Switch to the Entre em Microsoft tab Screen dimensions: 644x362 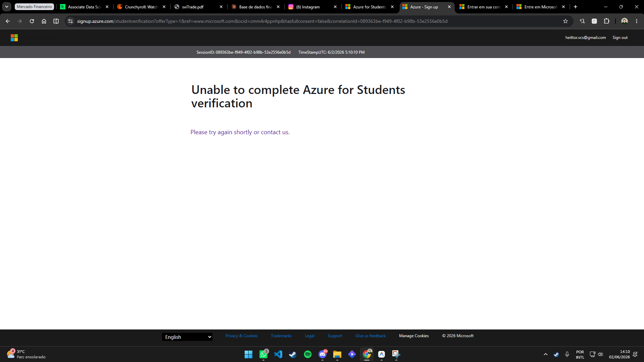(540, 7)
